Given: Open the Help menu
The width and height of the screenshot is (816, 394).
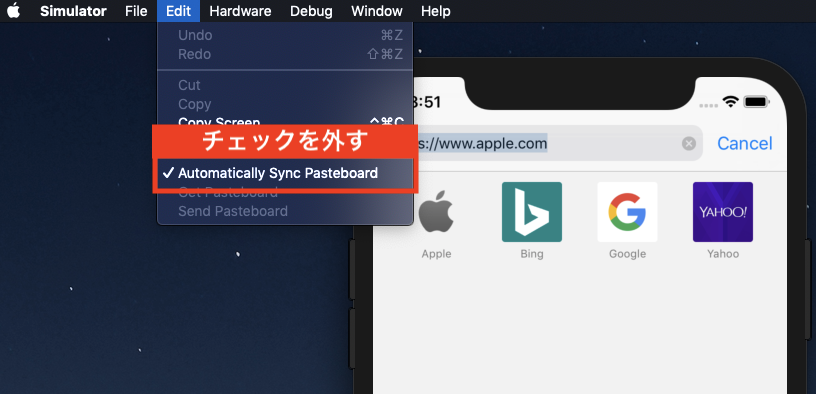Looking at the screenshot, I should [436, 11].
